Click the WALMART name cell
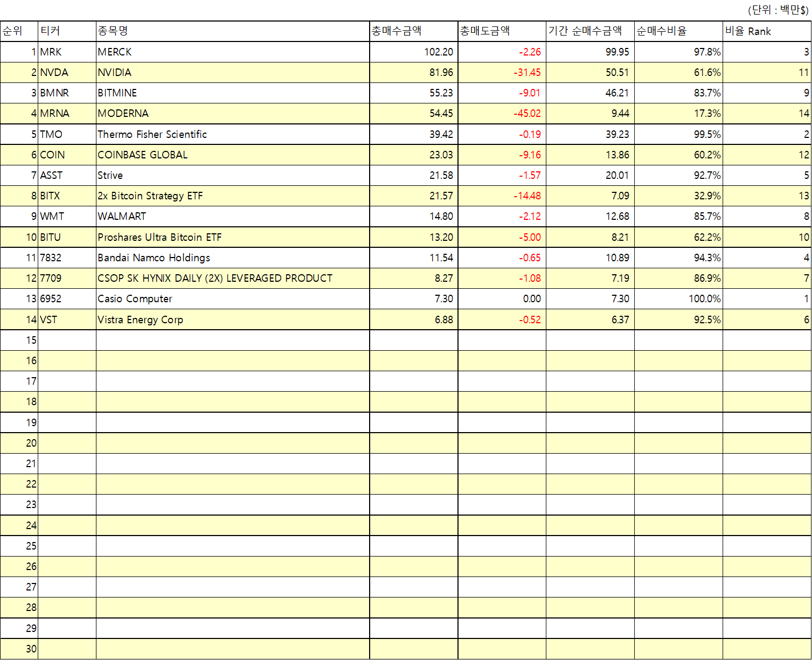Image resolution: width=812 pixels, height=660 pixels. coord(233,217)
